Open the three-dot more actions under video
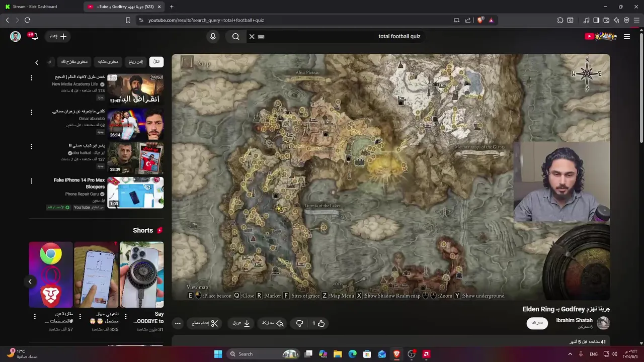 click(178, 323)
